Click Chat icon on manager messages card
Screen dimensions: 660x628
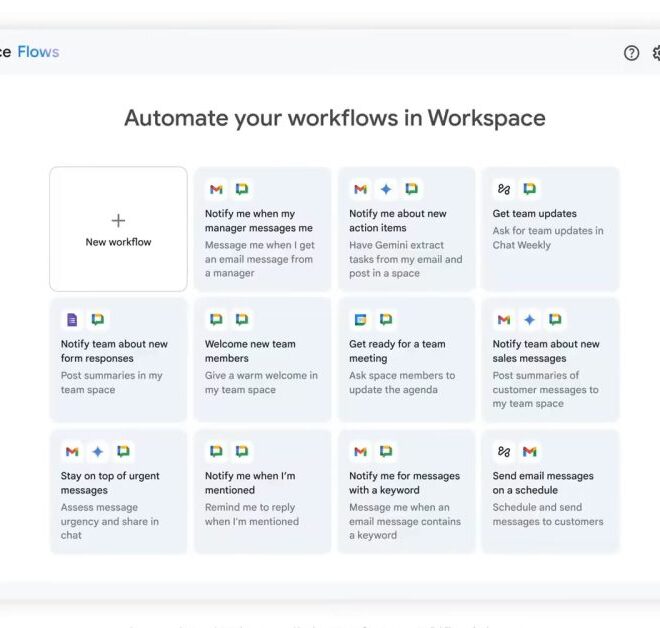pyautogui.click(x=242, y=189)
